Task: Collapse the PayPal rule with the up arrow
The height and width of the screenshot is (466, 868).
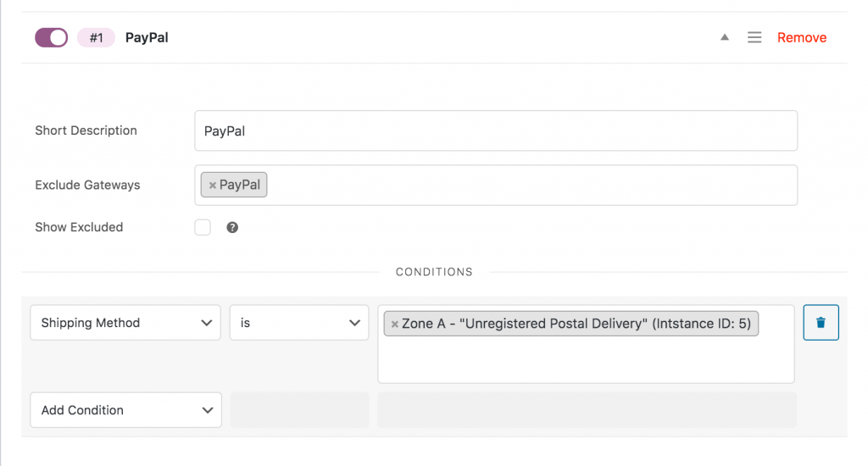Action: 725,37
